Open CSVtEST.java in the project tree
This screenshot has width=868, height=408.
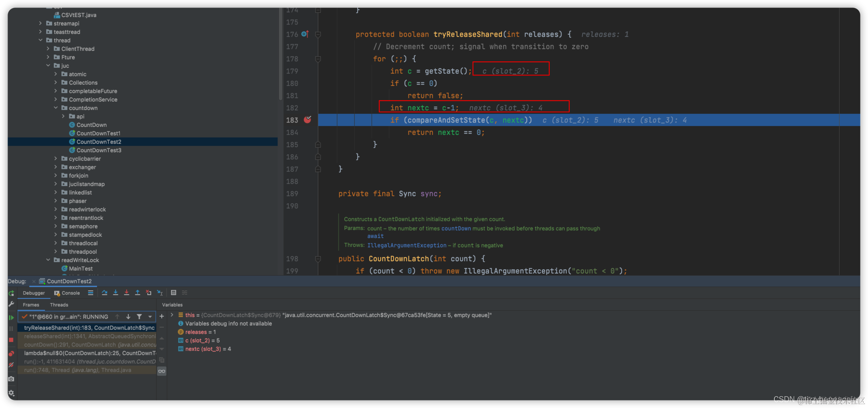79,15
